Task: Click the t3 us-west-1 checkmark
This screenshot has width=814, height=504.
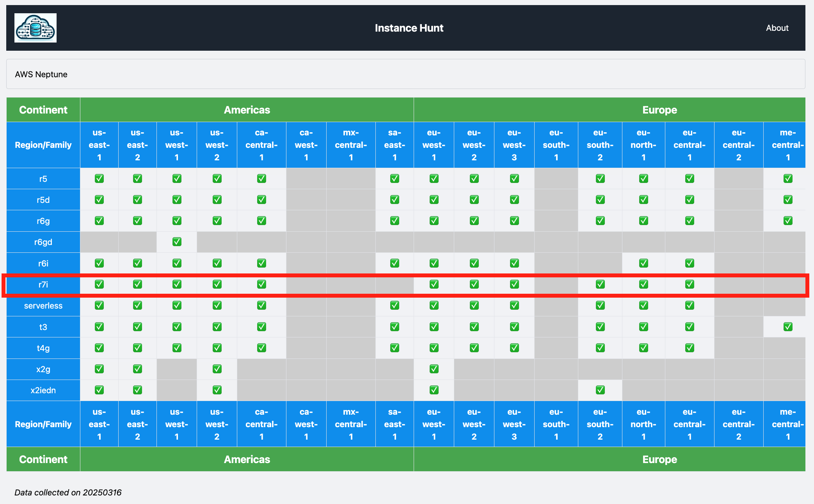Action: click(177, 327)
